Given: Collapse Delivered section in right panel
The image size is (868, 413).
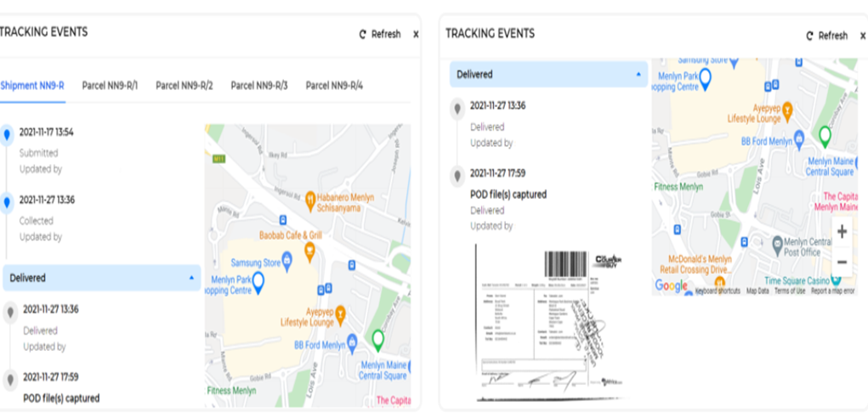Looking at the screenshot, I should tap(638, 75).
